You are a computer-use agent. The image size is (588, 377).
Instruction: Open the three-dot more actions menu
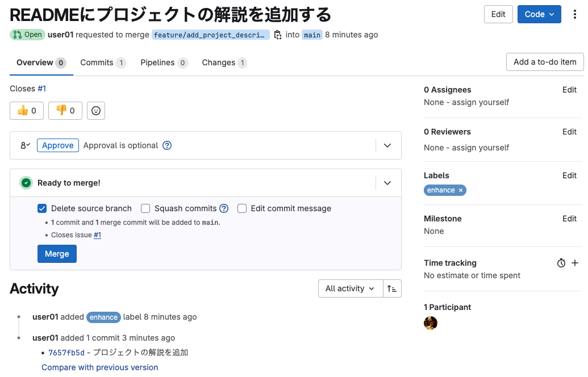(575, 14)
